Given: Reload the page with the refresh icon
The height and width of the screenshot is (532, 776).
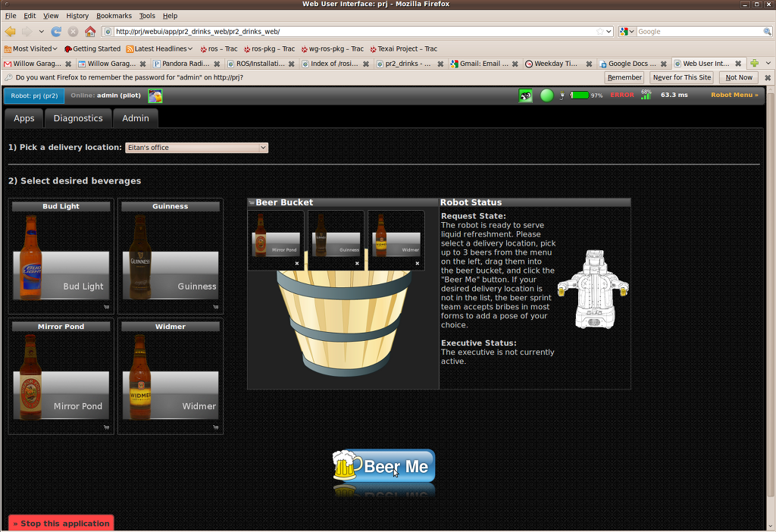Looking at the screenshot, I should pyautogui.click(x=56, y=32).
